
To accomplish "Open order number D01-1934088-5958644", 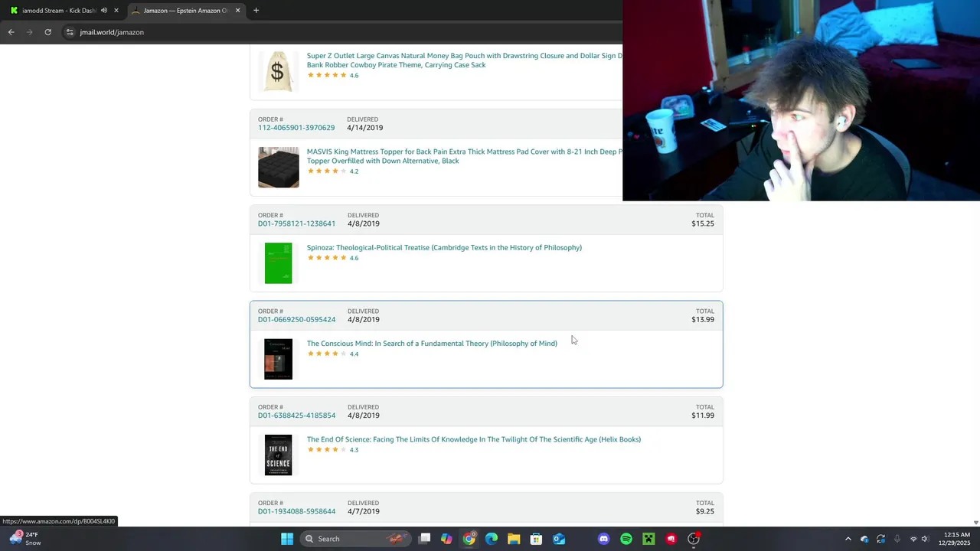I will 296,511.
